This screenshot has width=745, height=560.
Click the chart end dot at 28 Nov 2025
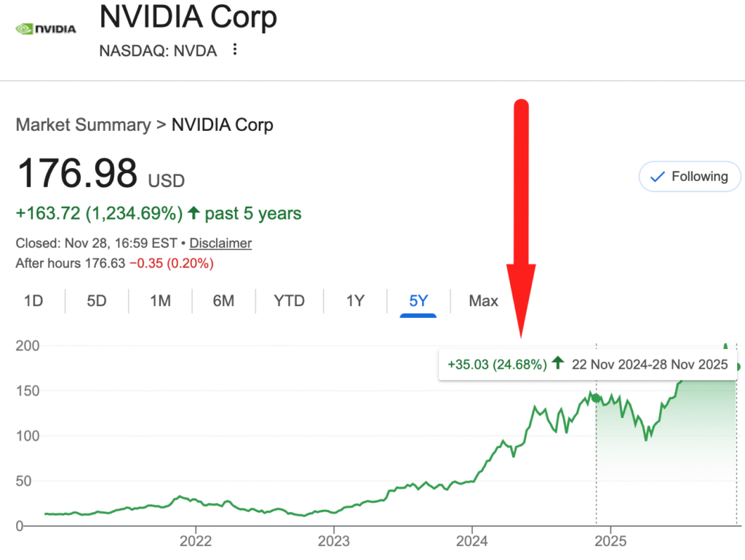coord(737,367)
